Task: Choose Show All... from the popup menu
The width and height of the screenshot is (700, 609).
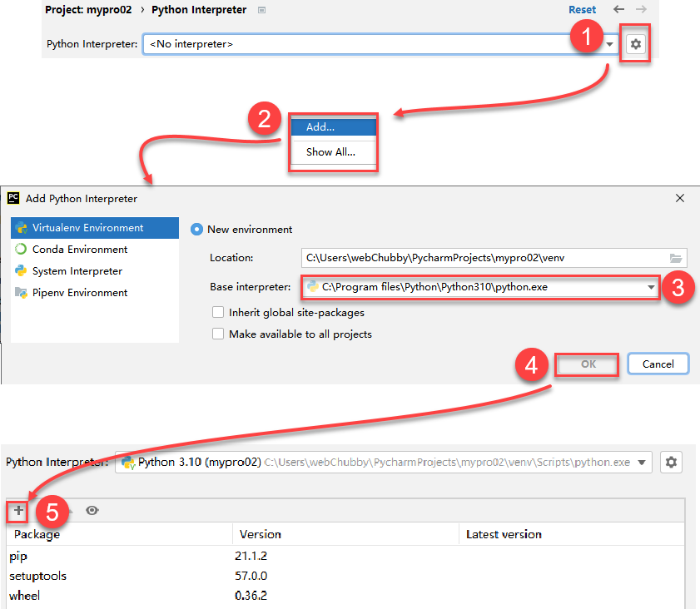Action: (x=334, y=152)
